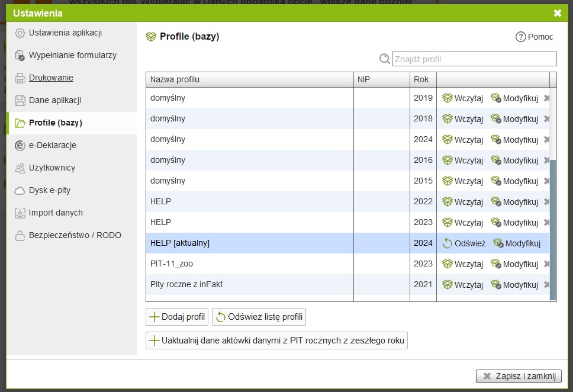Click the Rok column header
Viewport: 573px width, 392px height.
tap(422, 79)
